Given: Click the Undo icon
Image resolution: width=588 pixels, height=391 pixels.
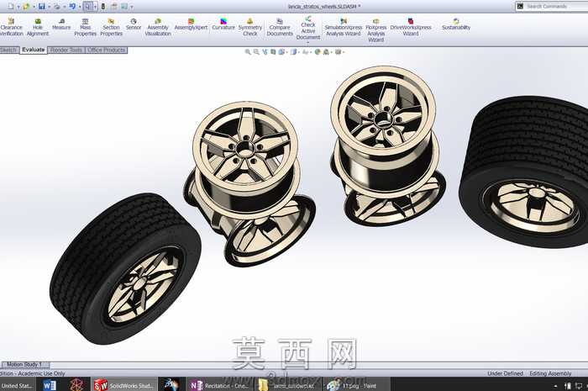Looking at the screenshot, I should tap(72, 7).
